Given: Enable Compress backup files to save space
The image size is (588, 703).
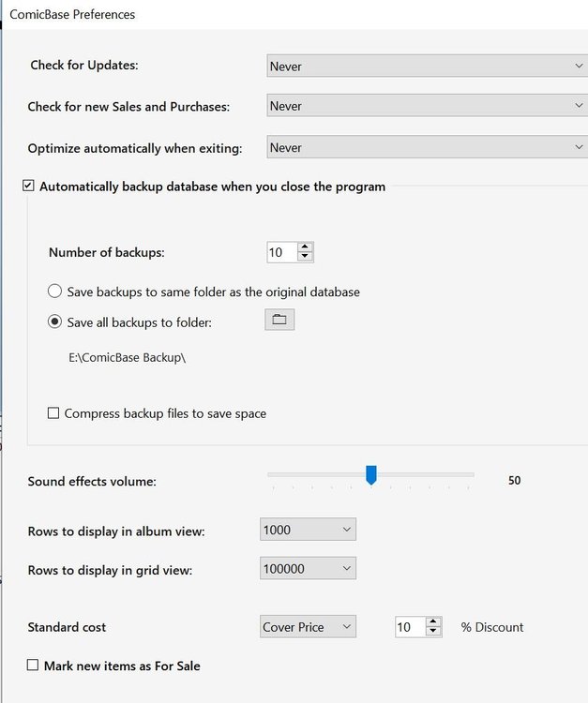Looking at the screenshot, I should click(53, 413).
